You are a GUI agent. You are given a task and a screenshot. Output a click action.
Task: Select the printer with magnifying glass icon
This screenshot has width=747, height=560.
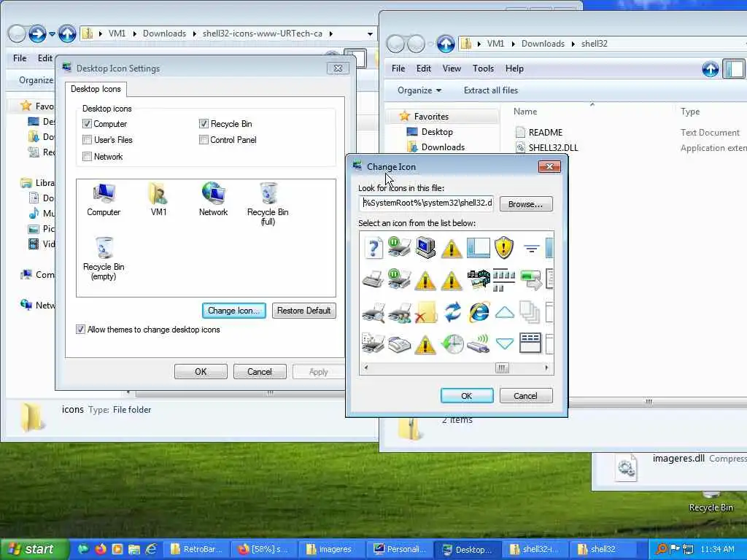pos(373,312)
